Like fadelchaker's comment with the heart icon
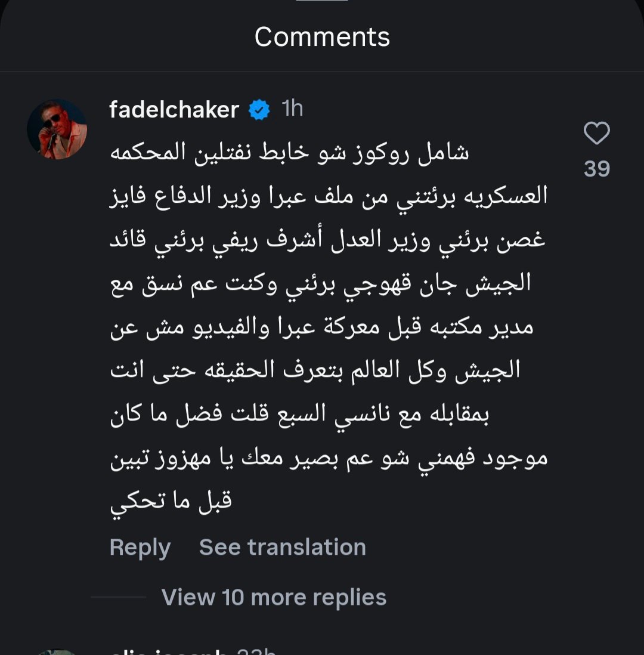Viewport: 644px width, 655px height. [596, 134]
